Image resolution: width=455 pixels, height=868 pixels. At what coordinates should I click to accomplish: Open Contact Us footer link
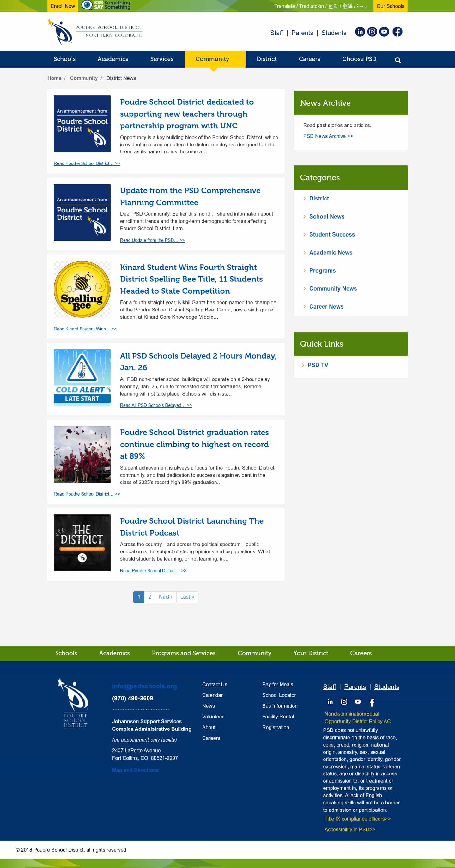pos(215,684)
